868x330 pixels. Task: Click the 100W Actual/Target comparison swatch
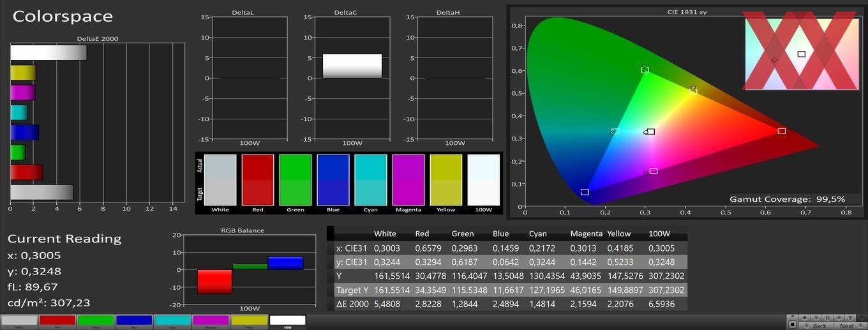click(484, 180)
